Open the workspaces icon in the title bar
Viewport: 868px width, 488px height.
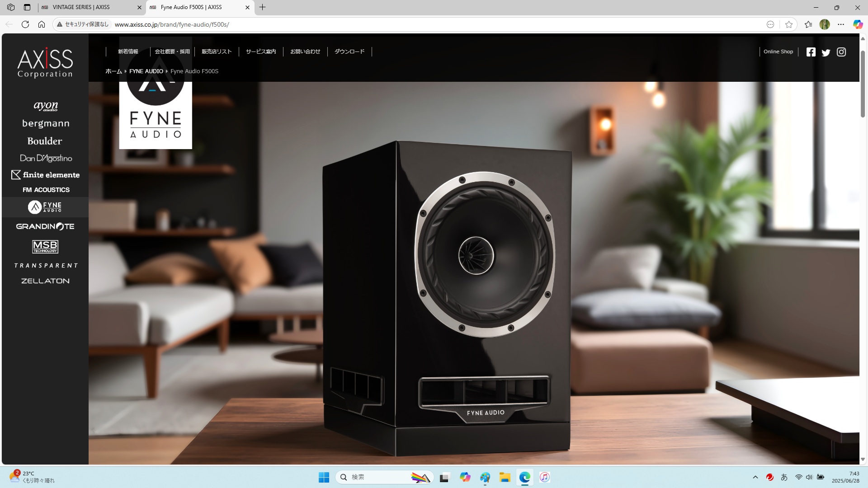(11, 7)
